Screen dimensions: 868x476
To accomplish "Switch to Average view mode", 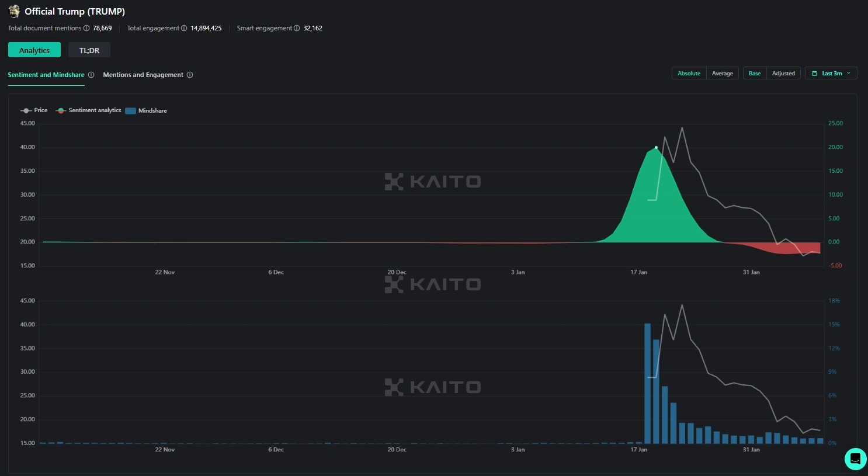I will click(722, 74).
